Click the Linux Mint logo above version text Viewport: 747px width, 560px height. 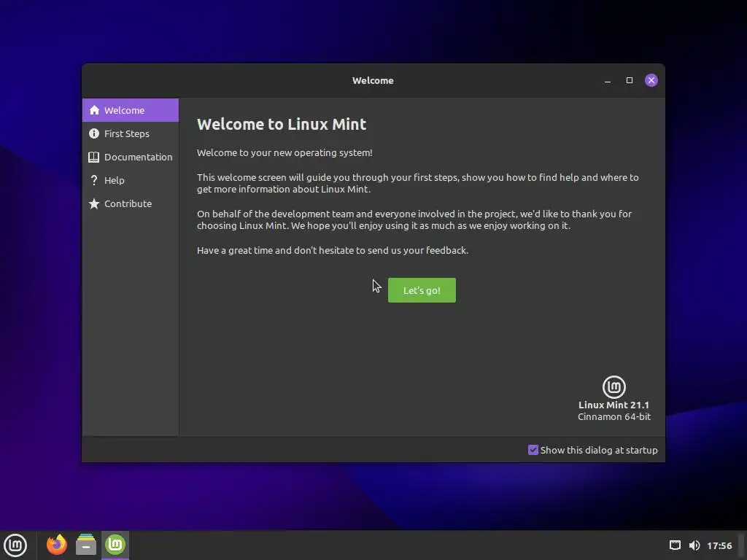[x=614, y=386]
